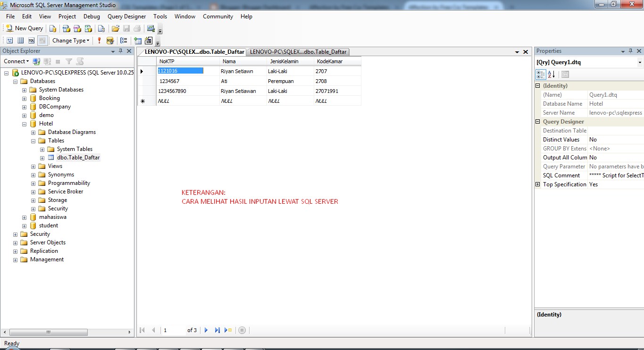Go to the last record with navigation button
The height and width of the screenshot is (350, 644).
click(x=217, y=330)
